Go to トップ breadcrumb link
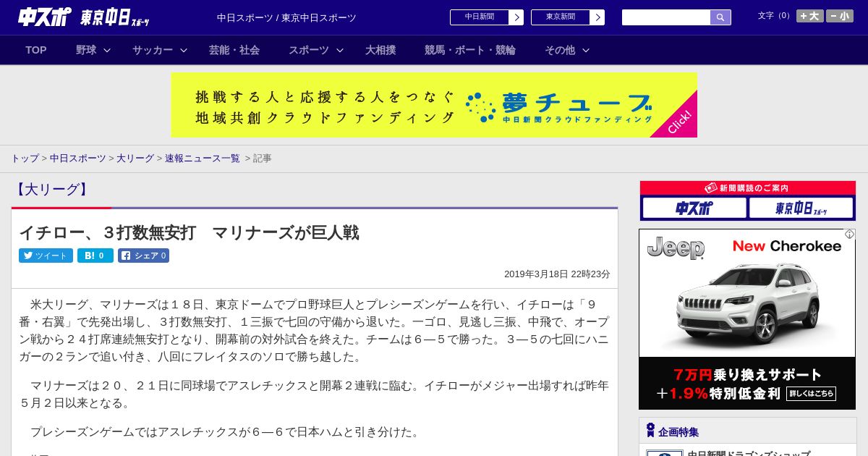868x456 pixels. pyautogui.click(x=25, y=158)
